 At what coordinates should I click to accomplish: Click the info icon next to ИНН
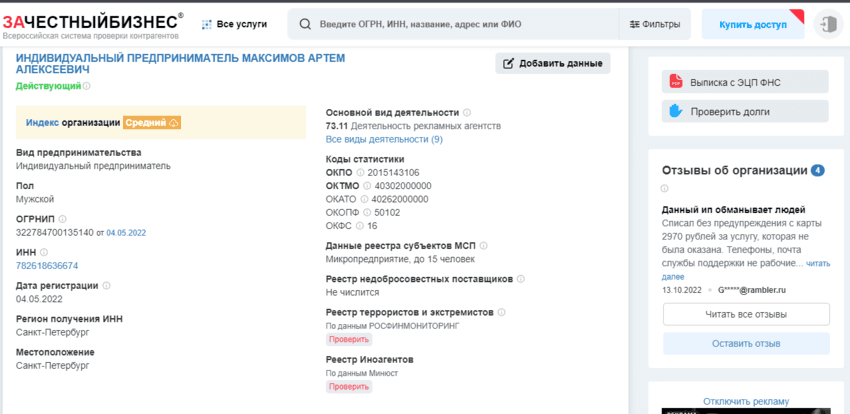(44, 252)
